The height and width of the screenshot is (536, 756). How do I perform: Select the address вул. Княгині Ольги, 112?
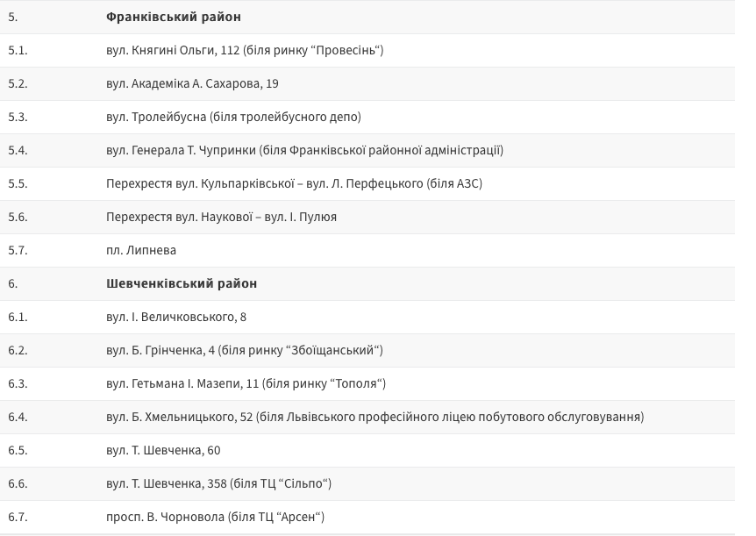coord(244,50)
